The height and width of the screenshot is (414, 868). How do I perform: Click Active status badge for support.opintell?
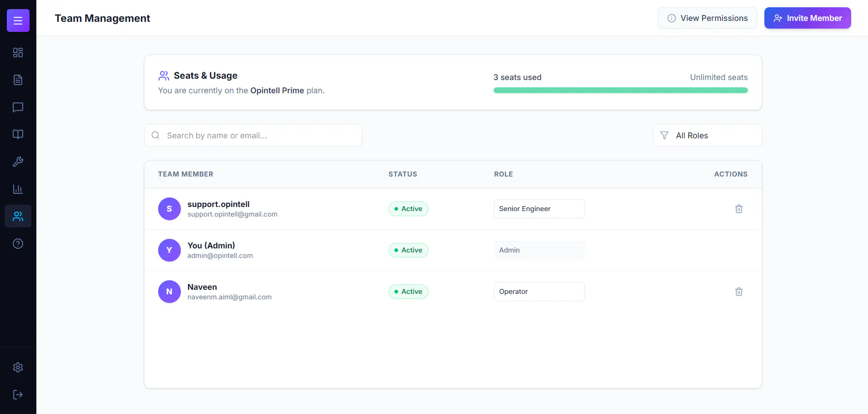[409, 209]
